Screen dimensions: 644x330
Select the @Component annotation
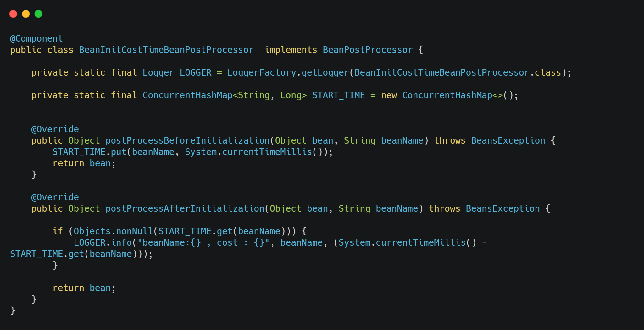[x=36, y=38]
